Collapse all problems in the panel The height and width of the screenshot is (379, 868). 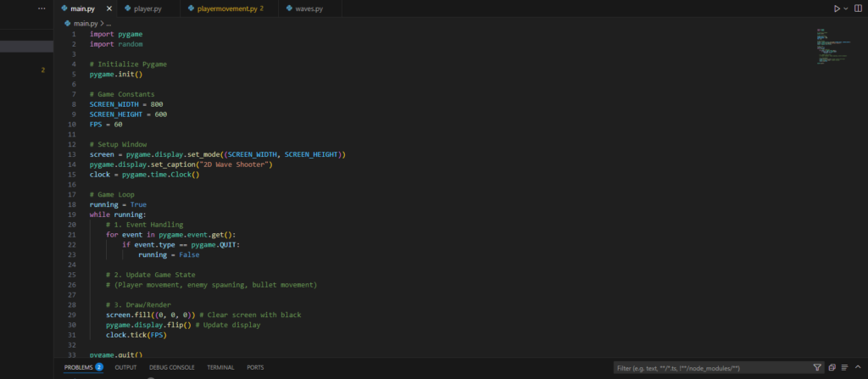[x=832, y=368]
